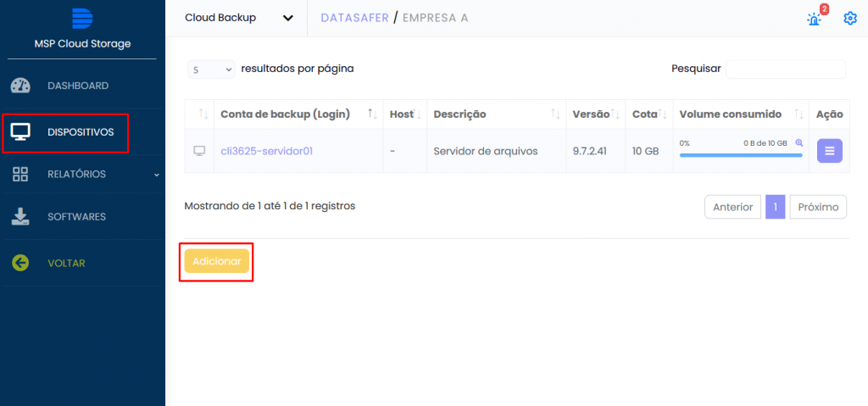This screenshot has width=868, height=406.
Task: Click the alert notification bell icon
Action: (x=814, y=19)
